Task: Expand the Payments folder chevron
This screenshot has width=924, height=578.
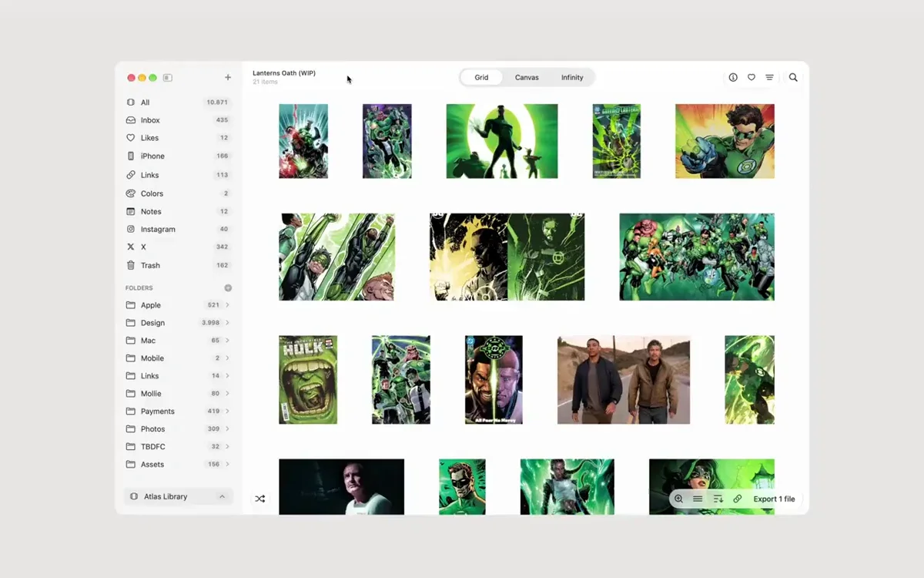Action: click(228, 412)
